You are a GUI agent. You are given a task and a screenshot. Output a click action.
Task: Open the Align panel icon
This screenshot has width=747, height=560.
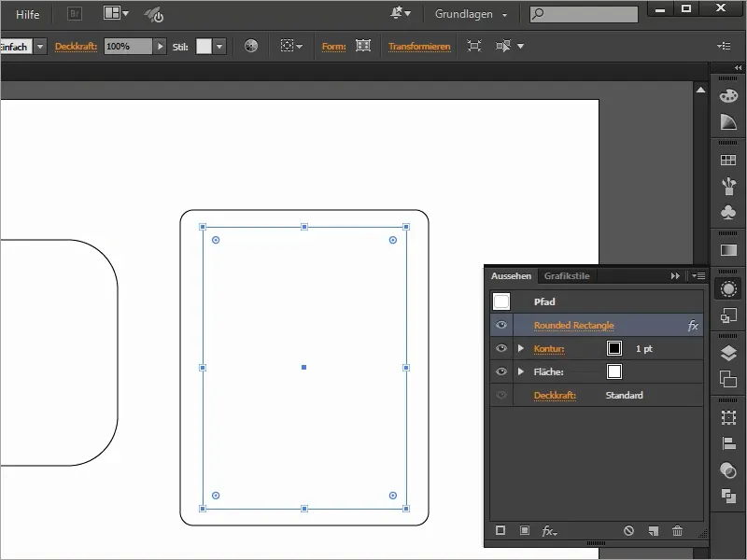click(x=728, y=443)
